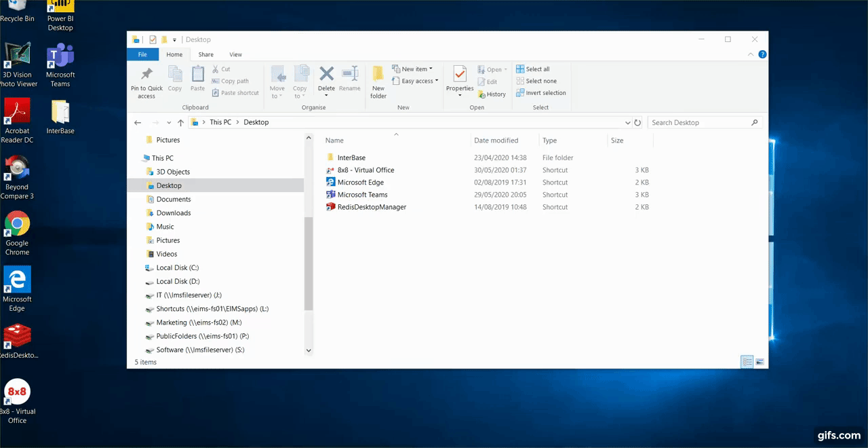The image size is (868, 448).
Task: Select InterBase folder in file list
Action: [x=351, y=158]
